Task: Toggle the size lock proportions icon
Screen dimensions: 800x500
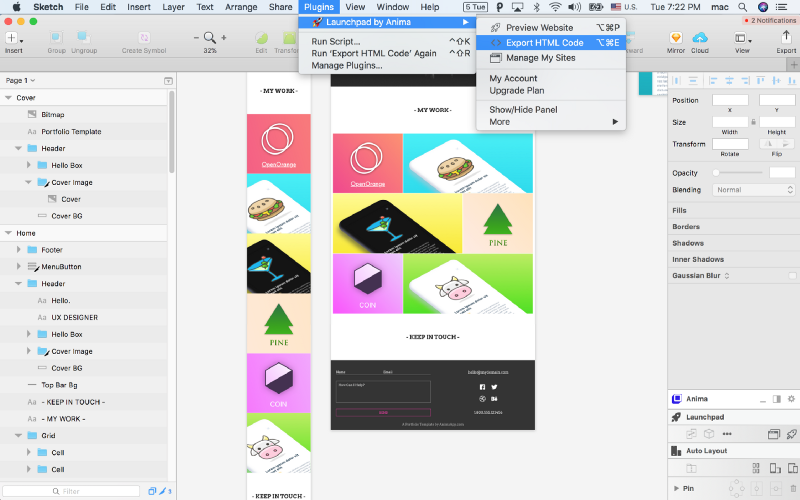Action: coord(754,122)
